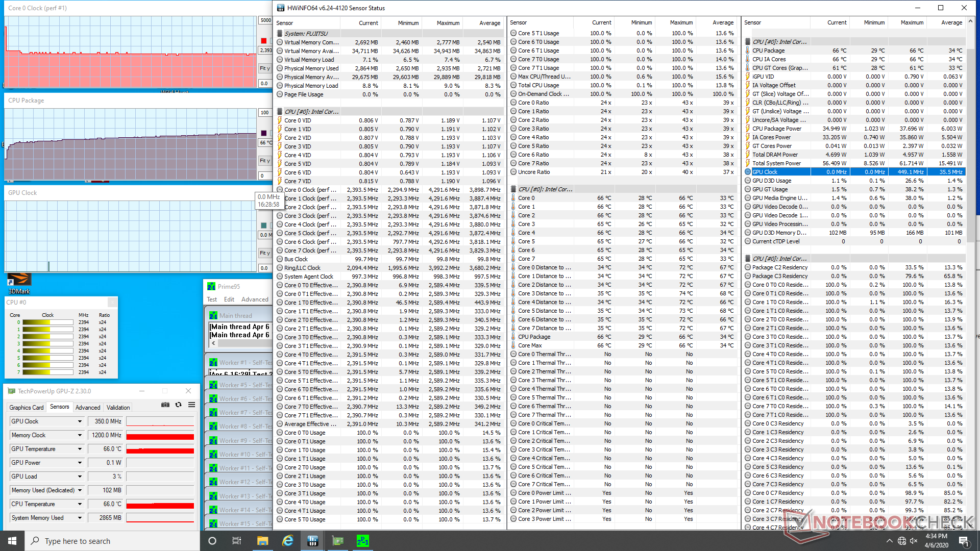Click the left scroll arrow in Prime95 Main thread
The width and height of the screenshot is (980, 551).
click(213, 343)
